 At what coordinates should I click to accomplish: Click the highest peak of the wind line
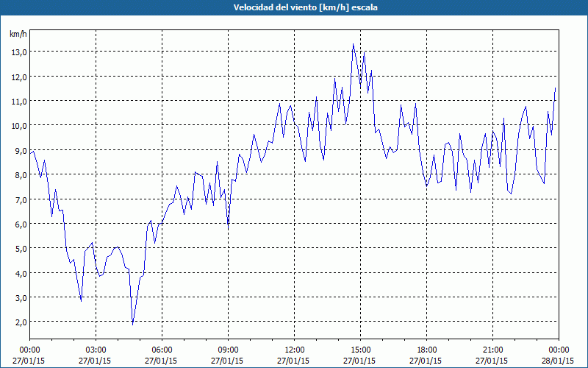(x=353, y=44)
